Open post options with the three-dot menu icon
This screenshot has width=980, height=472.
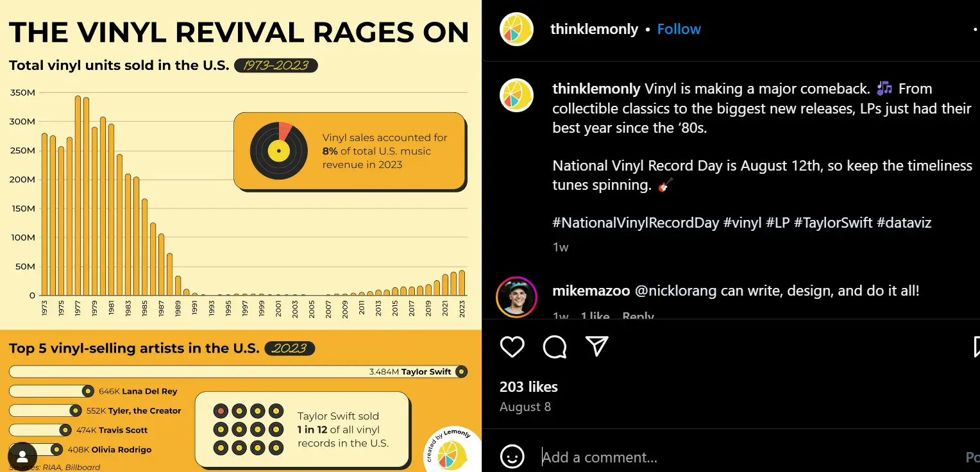click(x=976, y=29)
